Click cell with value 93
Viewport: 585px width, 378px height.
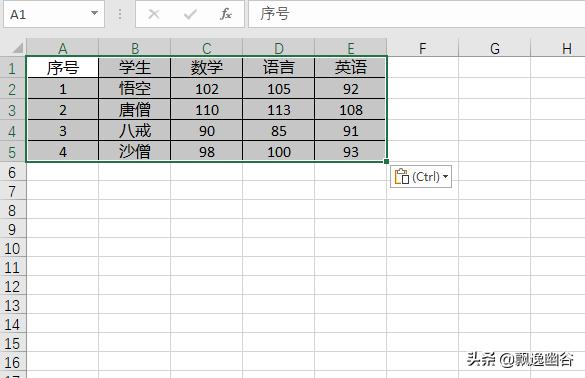(351, 152)
